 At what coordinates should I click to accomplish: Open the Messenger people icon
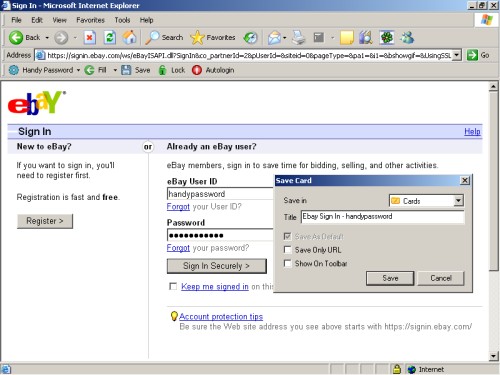point(407,37)
